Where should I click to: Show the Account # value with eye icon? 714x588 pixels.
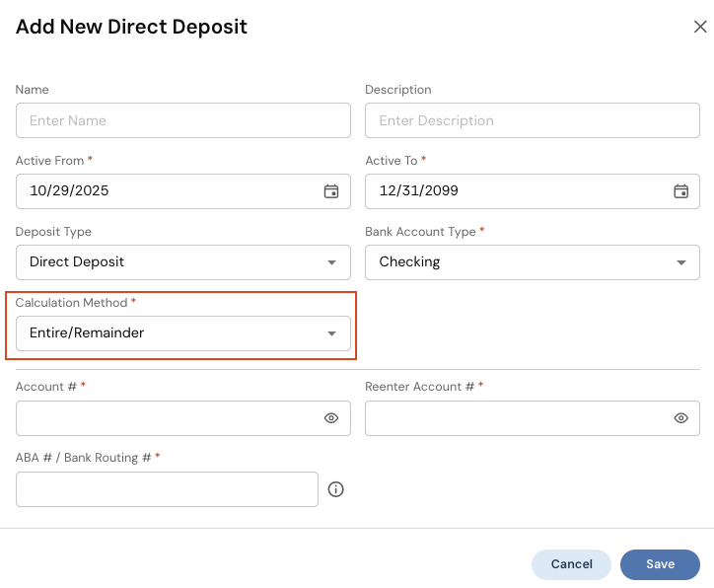point(331,418)
